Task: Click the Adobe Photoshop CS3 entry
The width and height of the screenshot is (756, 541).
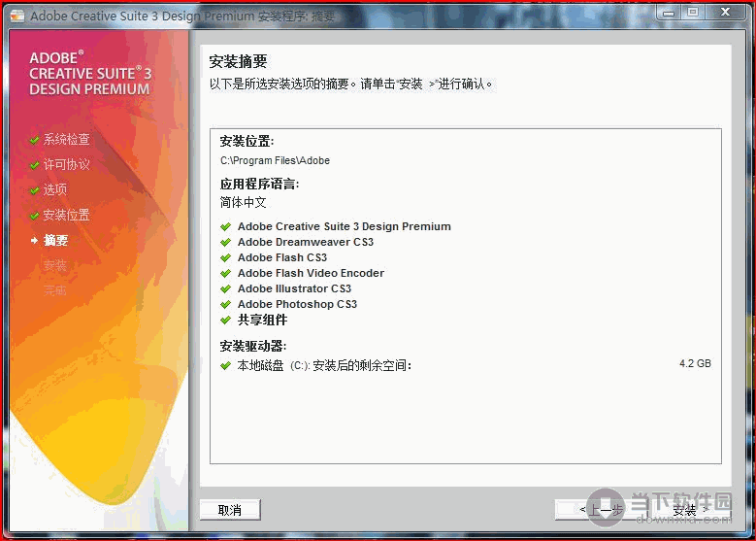Action: (298, 304)
